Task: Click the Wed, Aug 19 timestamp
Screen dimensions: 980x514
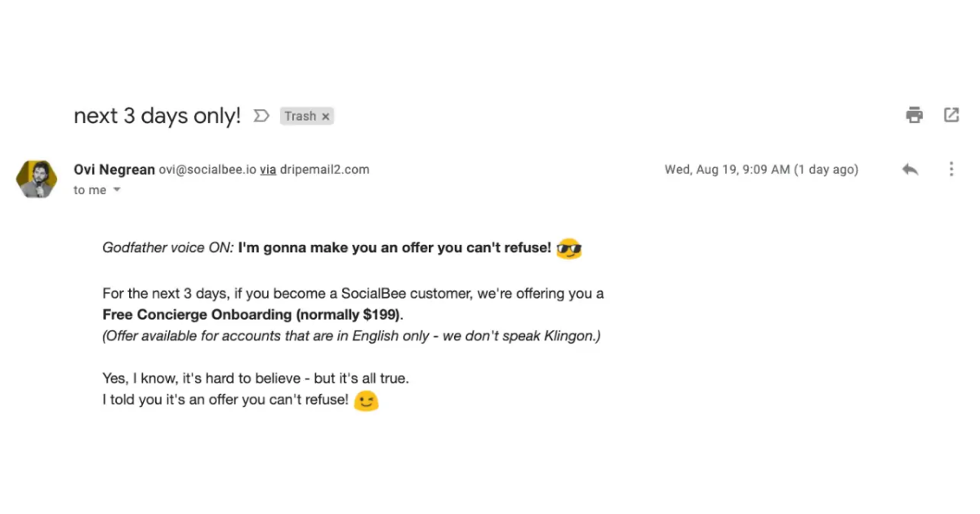Action: 760,170
